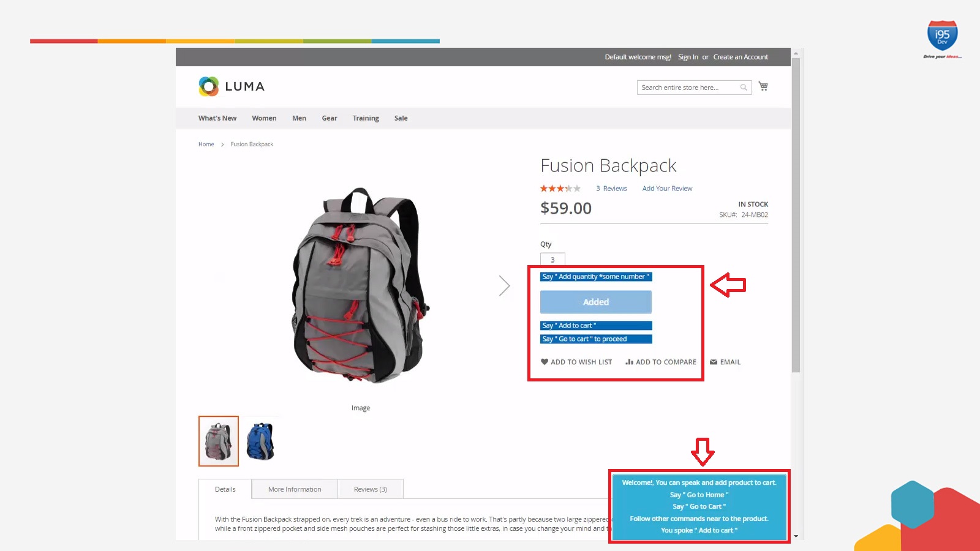Click the Luma logo
Screen dimensions: 980x551
232,86
